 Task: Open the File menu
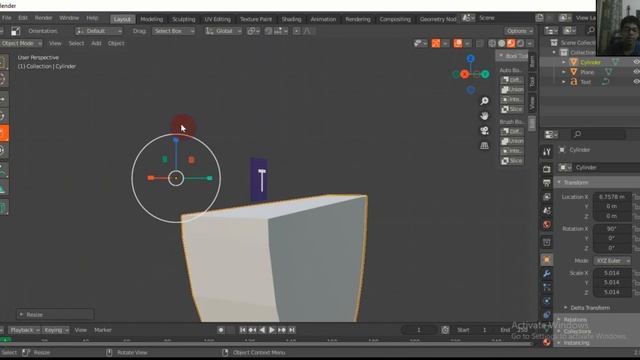[7, 18]
